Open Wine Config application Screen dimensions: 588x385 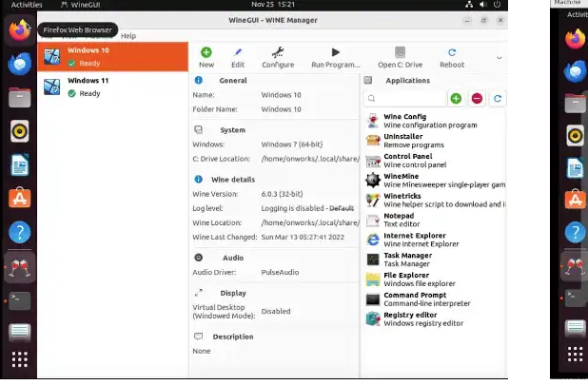pyautogui.click(x=434, y=121)
